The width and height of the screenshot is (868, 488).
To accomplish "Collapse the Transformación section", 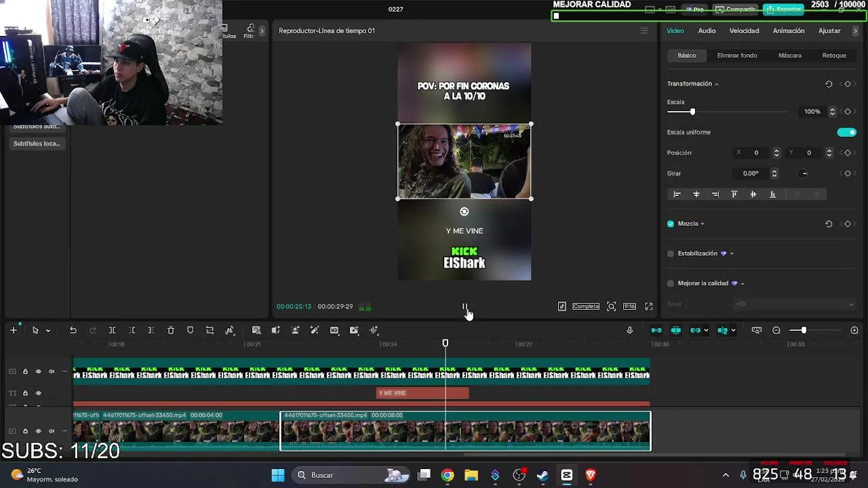I will (x=716, y=84).
